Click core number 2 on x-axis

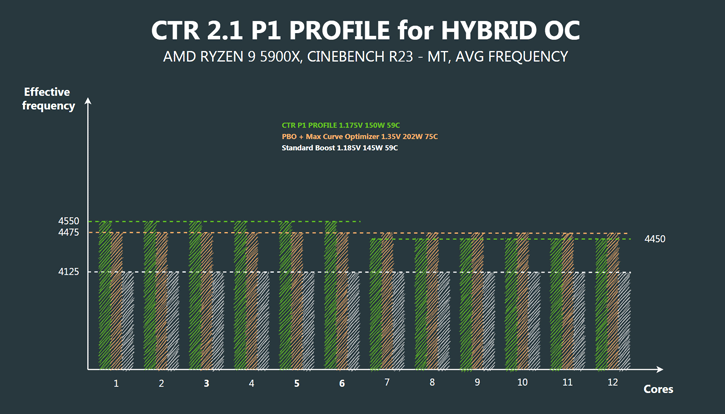pyautogui.click(x=161, y=383)
